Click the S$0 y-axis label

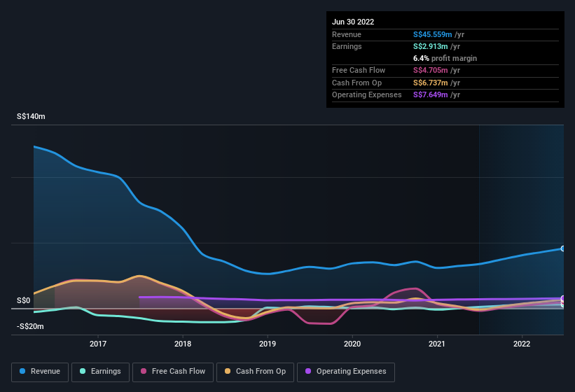coord(24,301)
